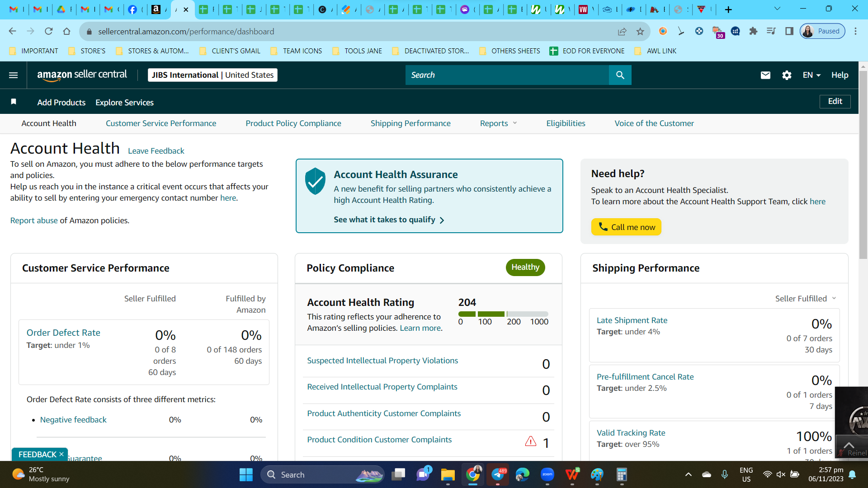Image resolution: width=868 pixels, height=488 pixels.
Task: Open Suspected Intellectual Property Violations
Action: point(382,361)
